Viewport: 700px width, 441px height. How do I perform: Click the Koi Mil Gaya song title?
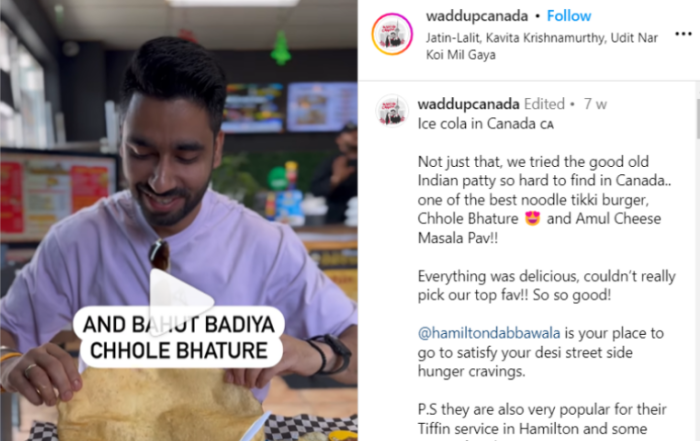461,55
